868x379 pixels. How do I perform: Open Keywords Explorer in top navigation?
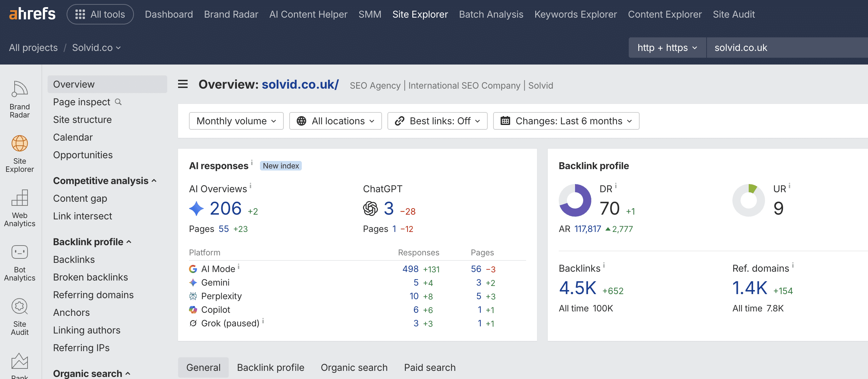(x=575, y=14)
